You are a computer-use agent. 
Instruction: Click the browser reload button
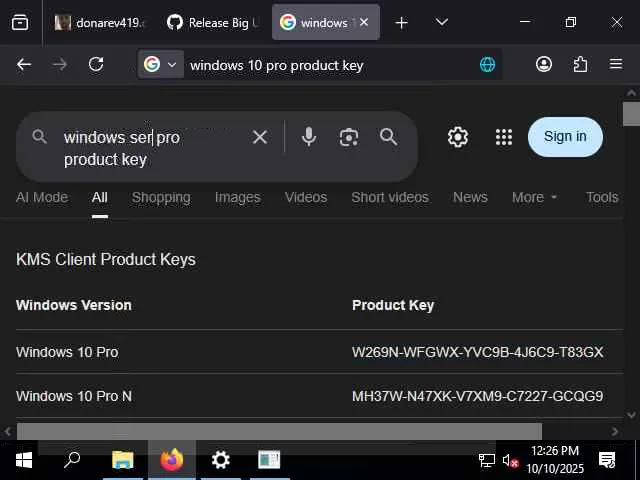tap(96, 64)
